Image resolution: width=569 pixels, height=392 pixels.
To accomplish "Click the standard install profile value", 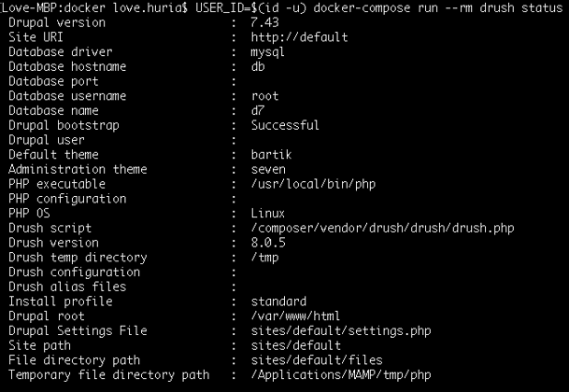I will 278,301.
